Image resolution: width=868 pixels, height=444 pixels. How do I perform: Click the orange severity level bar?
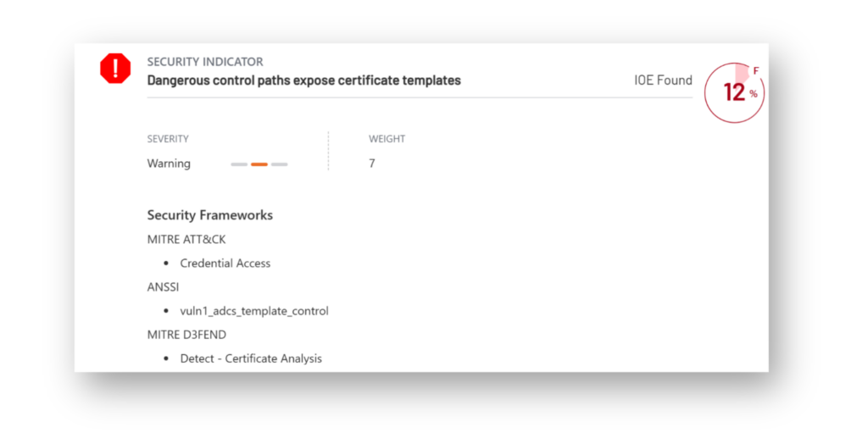[x=259, y=164]
